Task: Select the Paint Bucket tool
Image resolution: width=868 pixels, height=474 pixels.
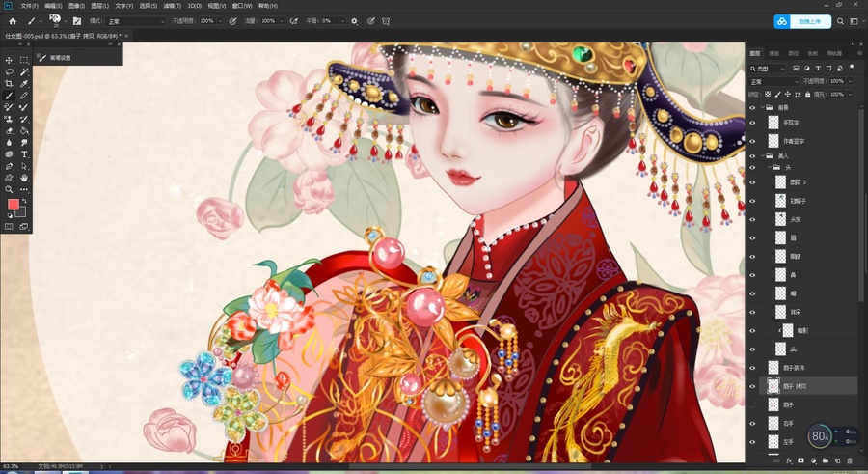Action: tap(24, 131)
